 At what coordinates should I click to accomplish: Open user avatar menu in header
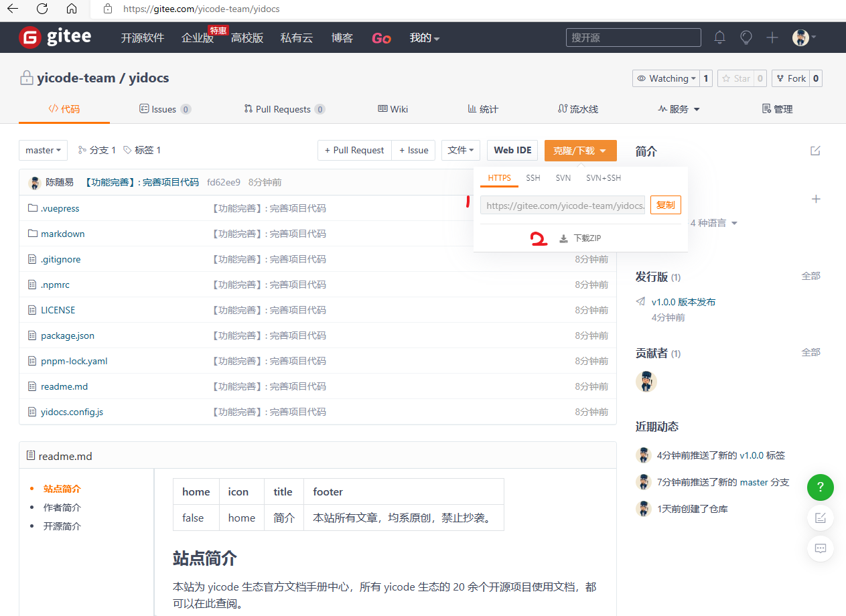tap(804, 37)
